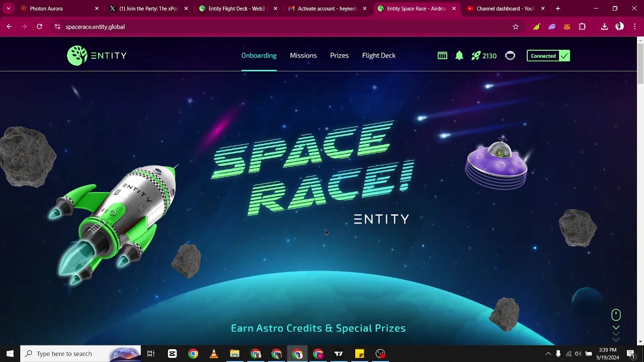
Task: Open Chrome three-dot menu
Action: point(634,27)
